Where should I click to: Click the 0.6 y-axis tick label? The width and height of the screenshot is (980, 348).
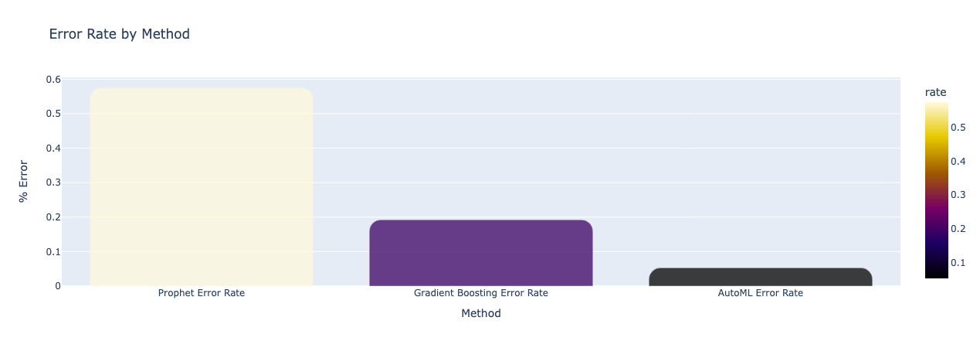pyautogui.click(x=53, y=80)
